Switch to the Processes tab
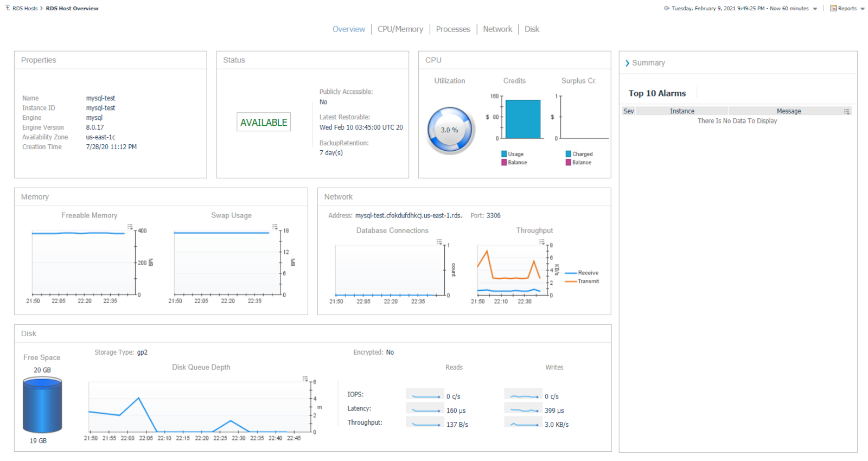868x461 pixels. [x=453, y=29]
